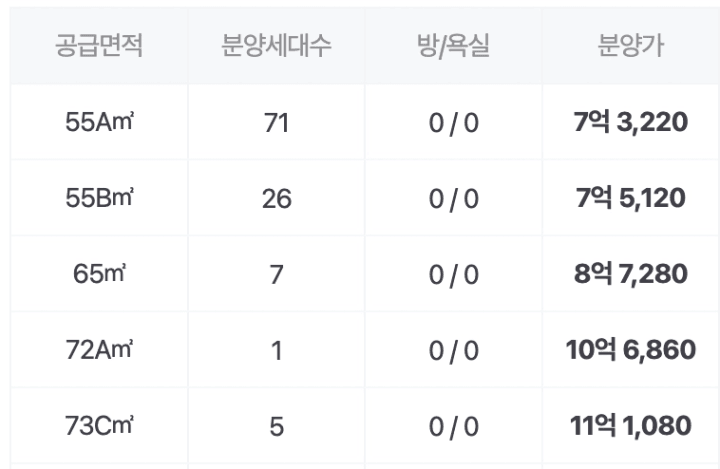Click the 공급면적 column header
Viewport: 720px width, 469px height.
click(99, 45)
